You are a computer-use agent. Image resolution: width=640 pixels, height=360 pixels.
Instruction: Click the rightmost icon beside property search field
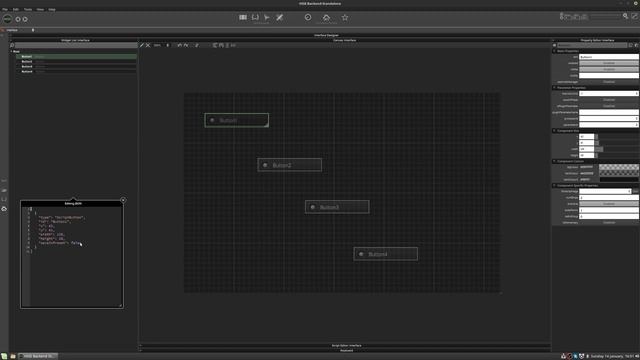tap(636, 45)
